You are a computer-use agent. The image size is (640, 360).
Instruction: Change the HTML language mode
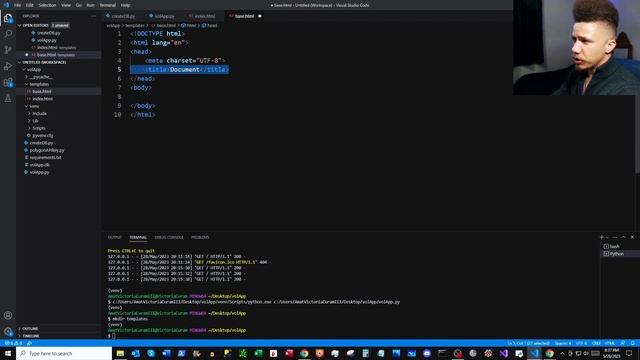pyautogui.click(x=610, y=343)
